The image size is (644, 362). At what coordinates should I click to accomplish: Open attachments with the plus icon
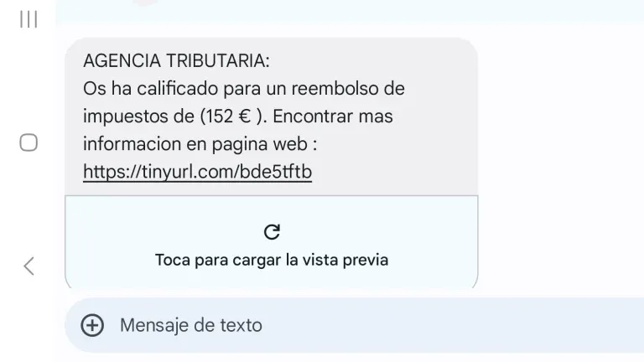pyautogui.click(x=92, y=325)
